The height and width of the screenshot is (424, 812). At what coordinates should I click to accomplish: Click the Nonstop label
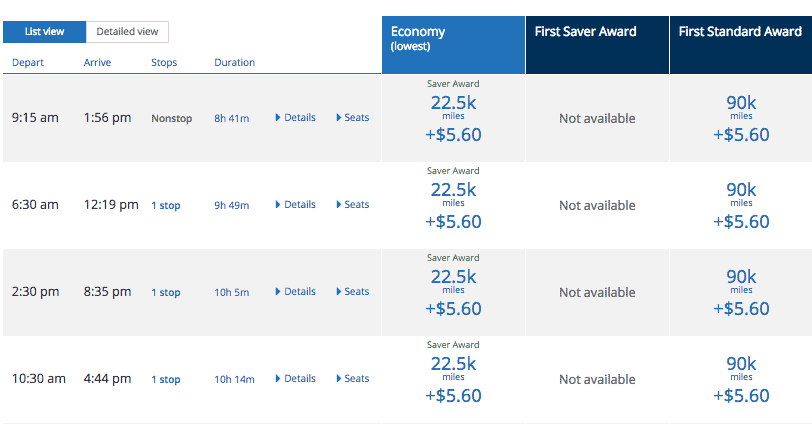171,119
